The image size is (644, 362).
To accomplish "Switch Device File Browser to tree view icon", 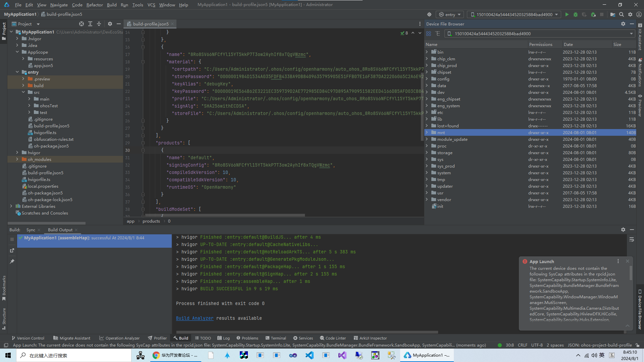I will tap(437, 34).
